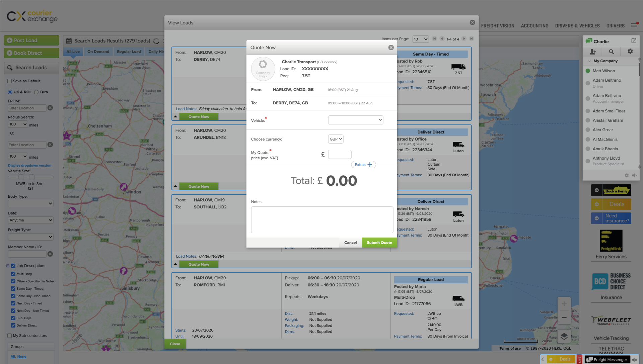Screen dimensions: 643x364
Task: Open the hamburger menu in top bar
Action: tap(634, 25)
